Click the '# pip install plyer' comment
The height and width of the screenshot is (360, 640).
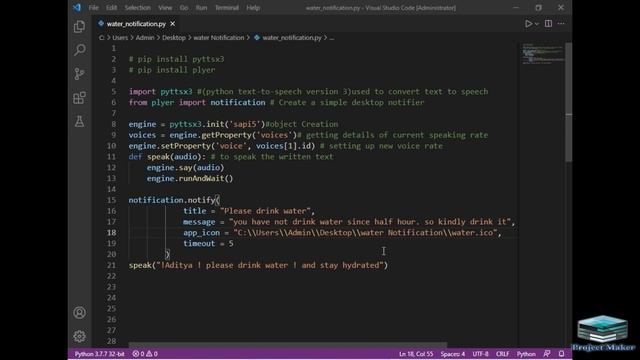172,70
